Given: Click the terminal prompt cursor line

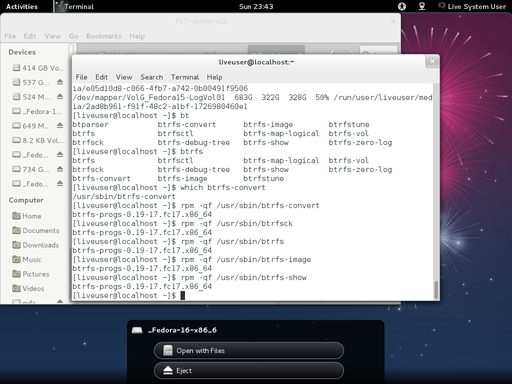Looking at the screenshot, I should 128,295.
